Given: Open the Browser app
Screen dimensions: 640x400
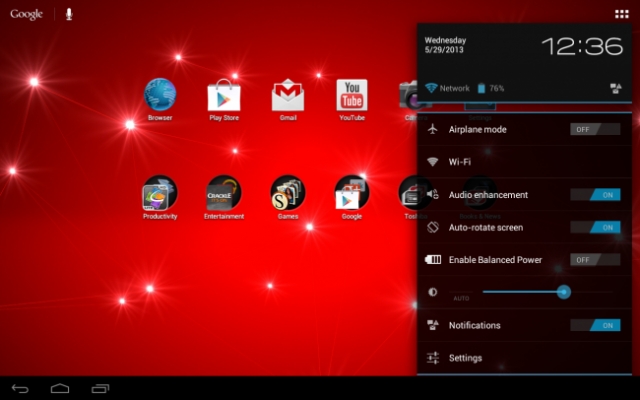Looking at the screenshot, I should 160,96.
